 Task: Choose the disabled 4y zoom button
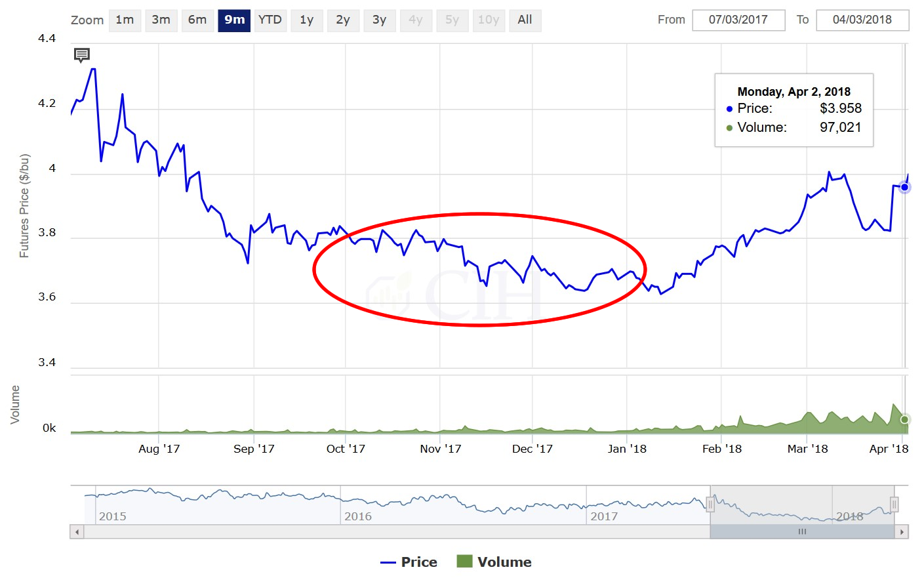(x=416, y=20)
